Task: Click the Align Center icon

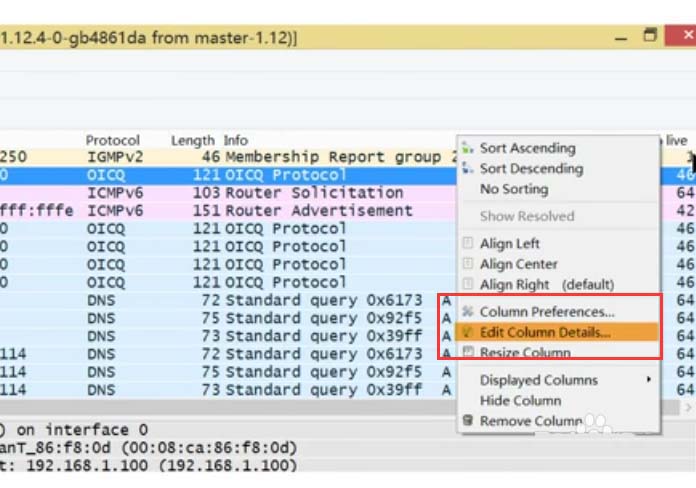Action: (467, 264)
